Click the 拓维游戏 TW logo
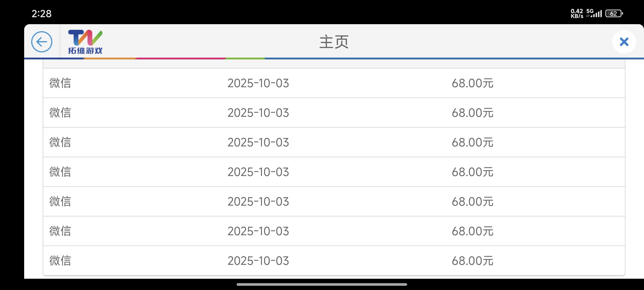The image size is (644, 290). coord(85,42)
